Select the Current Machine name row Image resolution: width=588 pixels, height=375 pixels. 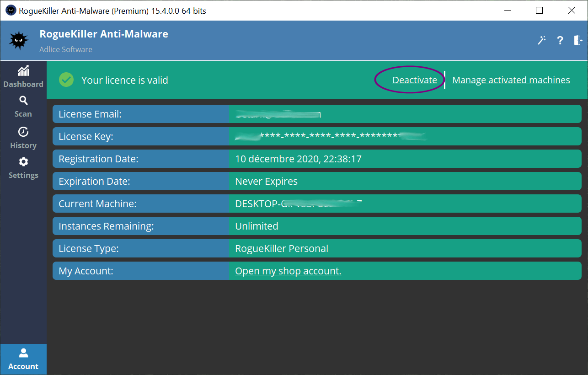[405, 204]
